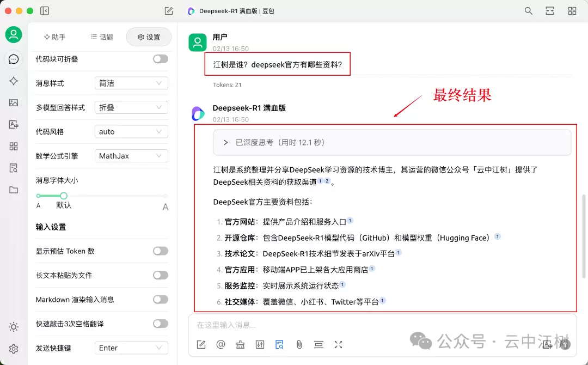
Task: Open the 数学公式引擎 dropdown showing MathJax
Action: (131, 156)
